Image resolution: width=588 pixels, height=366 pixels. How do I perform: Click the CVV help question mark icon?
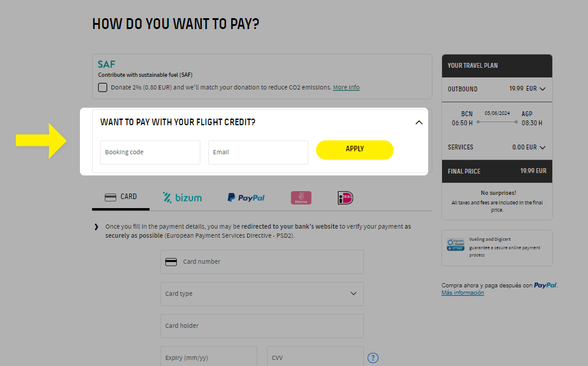(x=373, y=358)
